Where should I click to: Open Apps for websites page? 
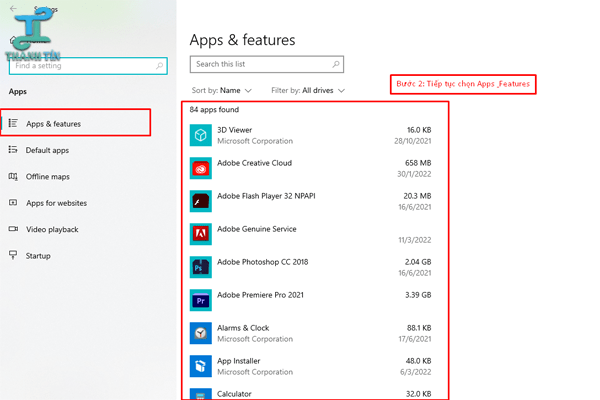tap(56, 203)
